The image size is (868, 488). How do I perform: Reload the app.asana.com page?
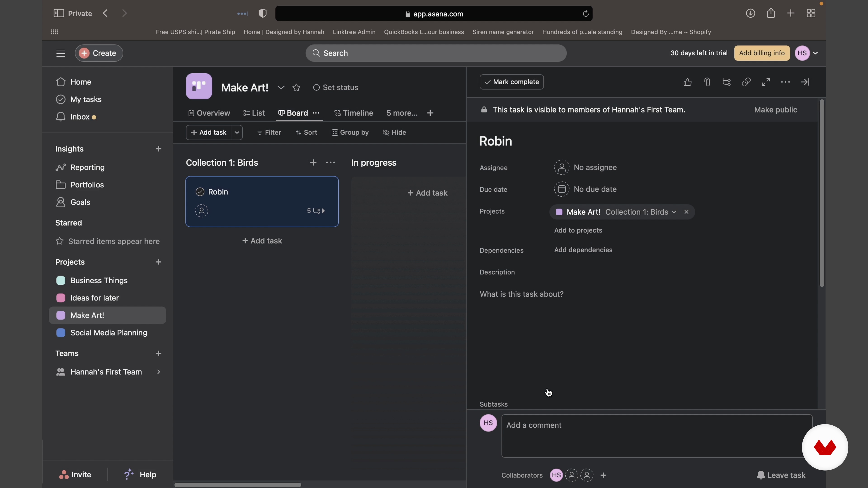(586, 14)
